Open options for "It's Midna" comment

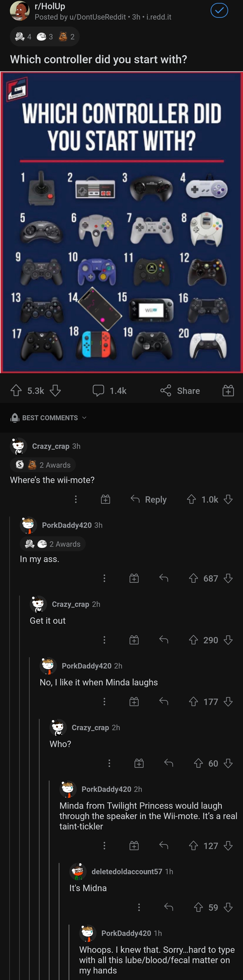point(139,907)
